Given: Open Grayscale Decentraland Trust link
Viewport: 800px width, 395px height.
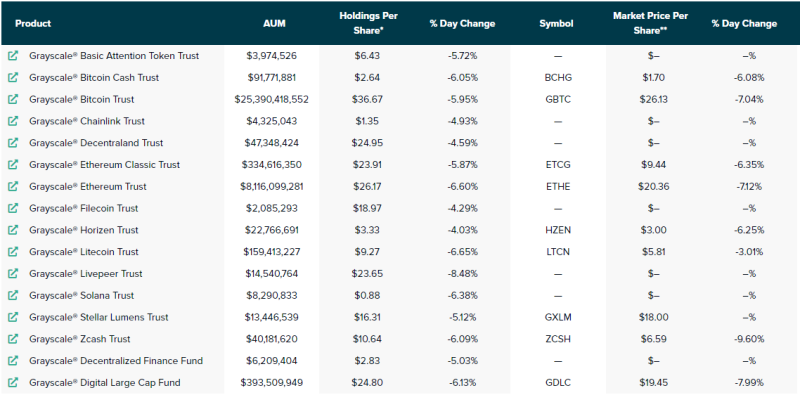Looking at the screenshot, I should [x=96, y=143].
